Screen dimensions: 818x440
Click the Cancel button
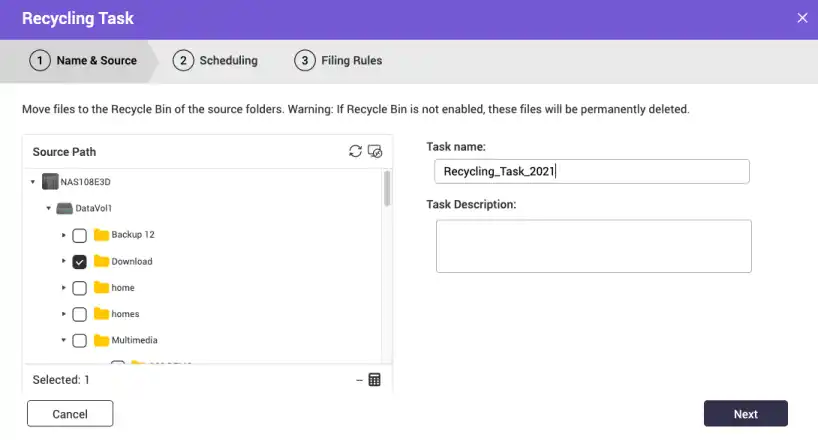point(70,413)
